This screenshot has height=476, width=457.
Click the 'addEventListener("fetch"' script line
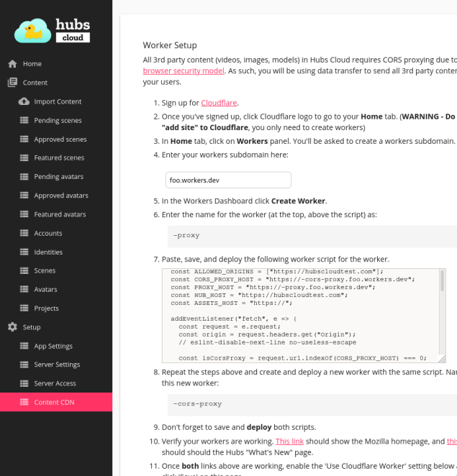(233, 319)
